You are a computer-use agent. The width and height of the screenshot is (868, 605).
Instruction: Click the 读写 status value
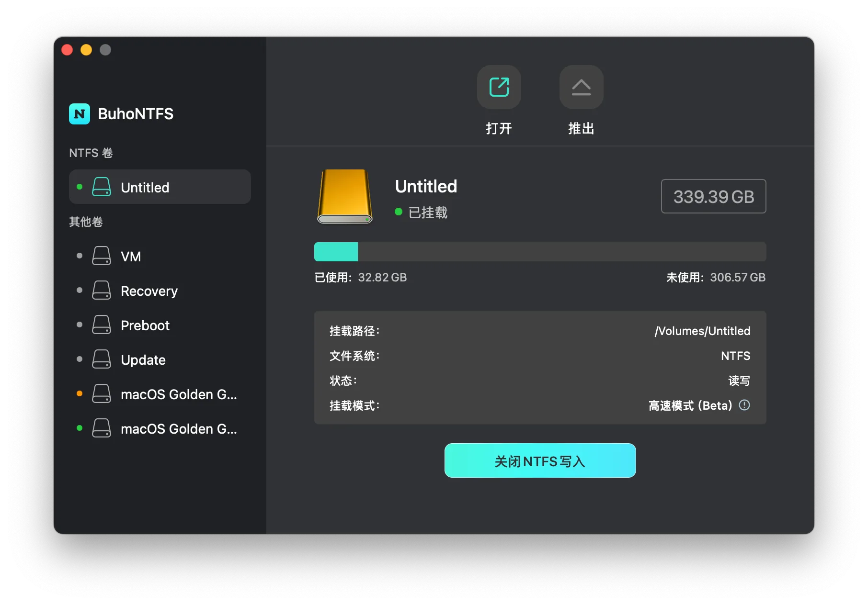coord(739,381)
